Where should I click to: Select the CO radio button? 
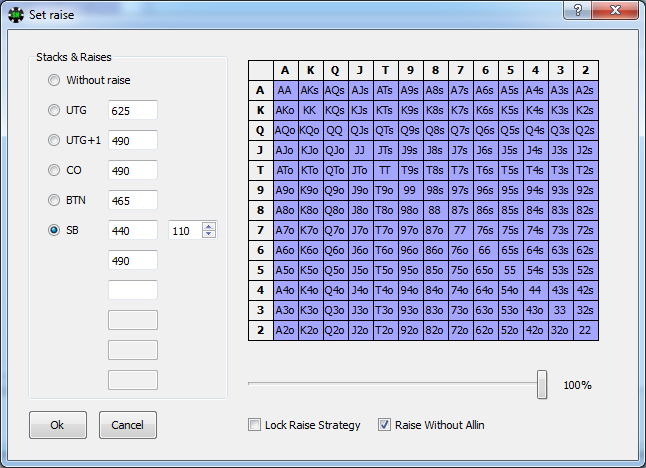(x=54, y=170)
